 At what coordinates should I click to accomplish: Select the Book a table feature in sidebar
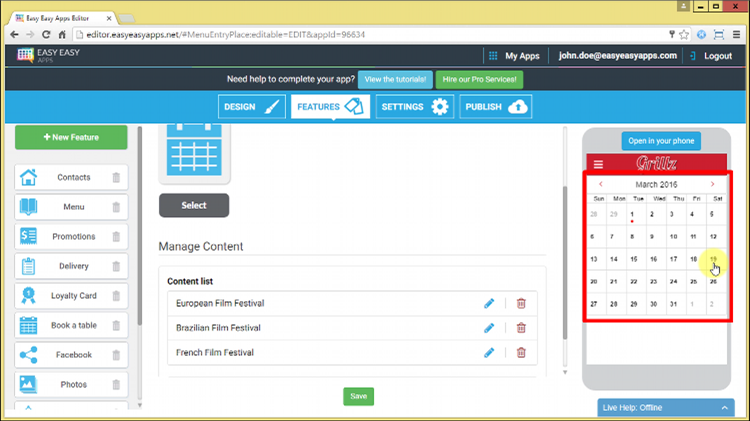tap(71, 325)
